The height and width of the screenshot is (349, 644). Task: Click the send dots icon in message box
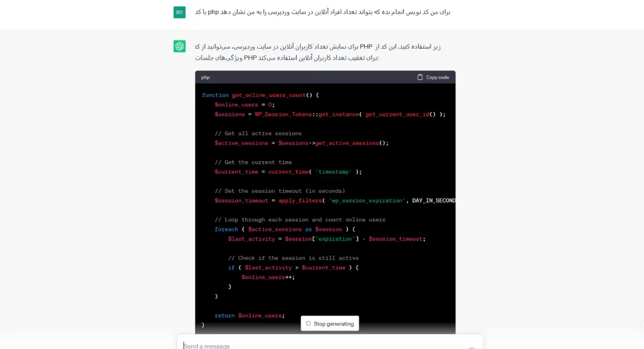[471, 347]
